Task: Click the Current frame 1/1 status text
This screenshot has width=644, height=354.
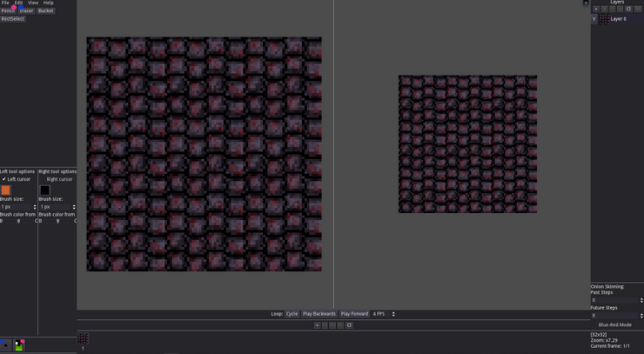Action: (610, 346)
